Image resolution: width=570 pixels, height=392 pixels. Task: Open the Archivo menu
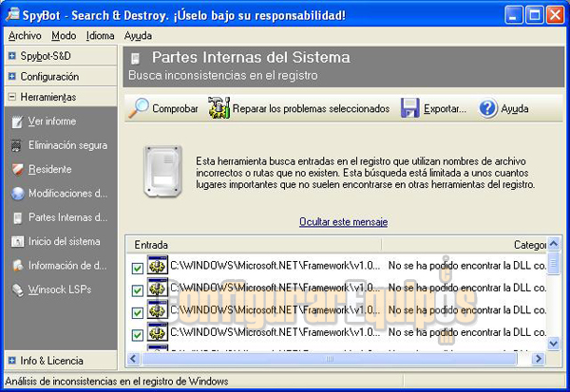(25, 36)
